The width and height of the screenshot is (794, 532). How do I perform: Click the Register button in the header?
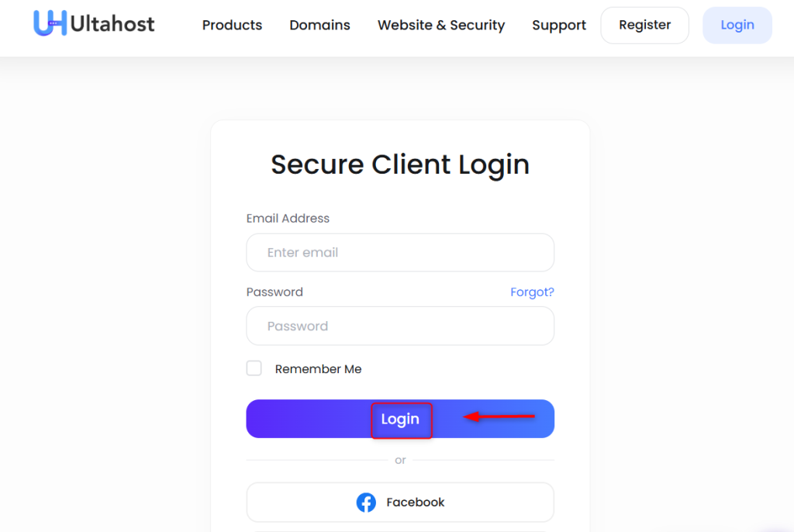(x=644, y=25)
